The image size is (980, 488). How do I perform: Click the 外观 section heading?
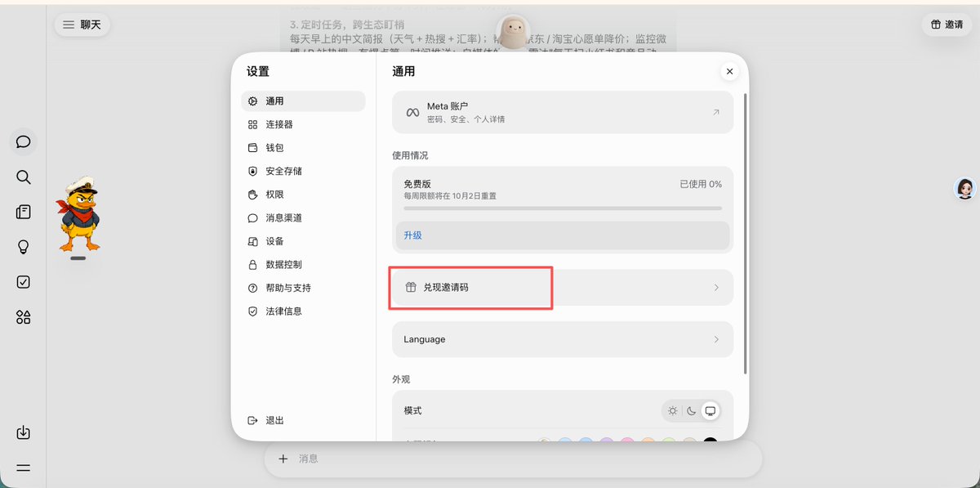click(x=401, y=379)
